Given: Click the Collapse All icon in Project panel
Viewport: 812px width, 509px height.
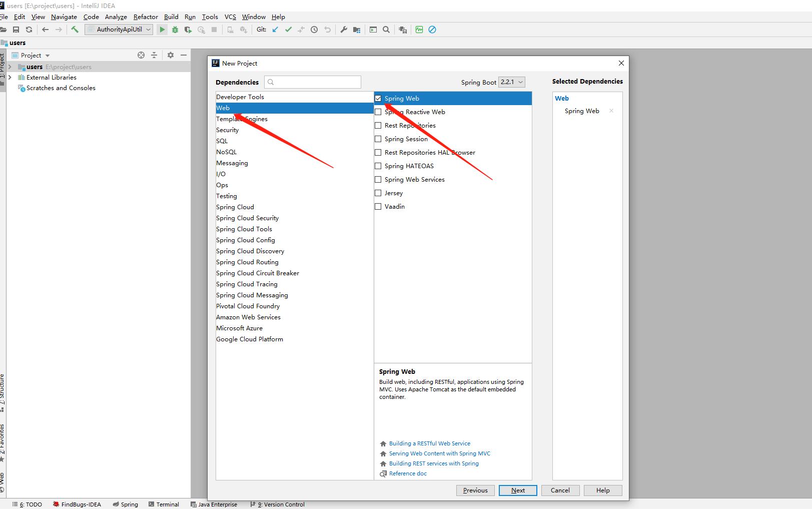Looking at the screenshot, I should pyautogui.click(x=154, y=55).
